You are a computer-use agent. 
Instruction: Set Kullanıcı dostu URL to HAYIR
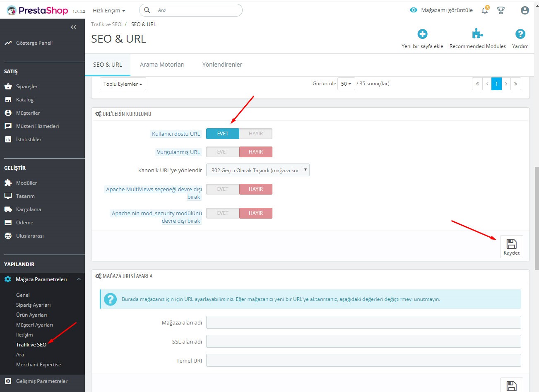[x=255, y=134]
